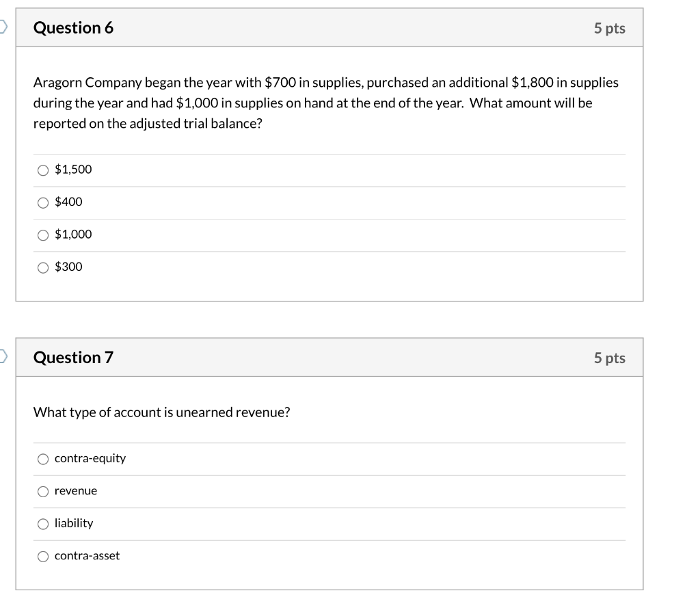Choose the $400 answer option
Viewport: 700px width, 610px height.
(x=43, y=202)
